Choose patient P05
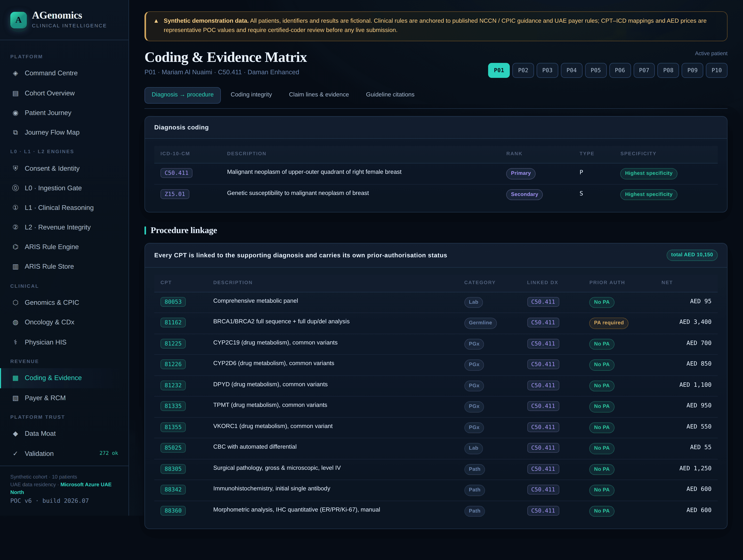Screen dimensions: 743x560 (x=595, y=70)
